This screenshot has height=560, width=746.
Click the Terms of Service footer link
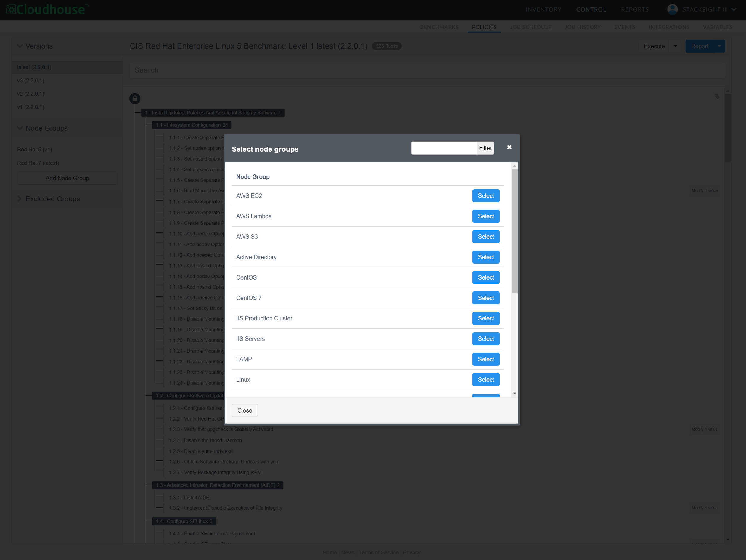(x=379, y=553)
